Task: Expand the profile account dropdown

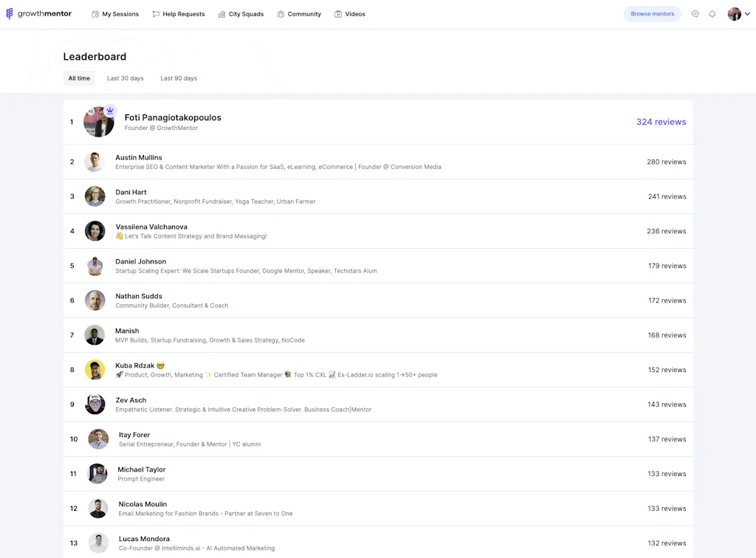Action: pyautogui.click(x=747, y=14)
